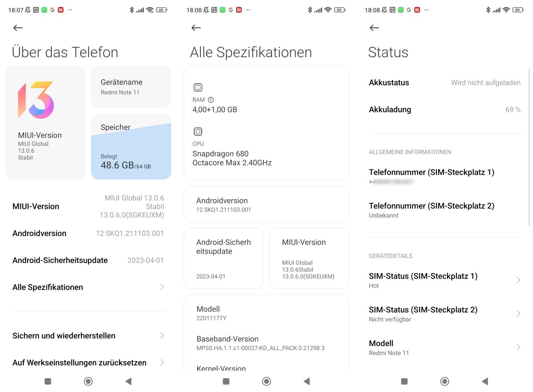Open SIM-Status (SIM-Steckplatz 1) chevron

(x=518, y=280)
